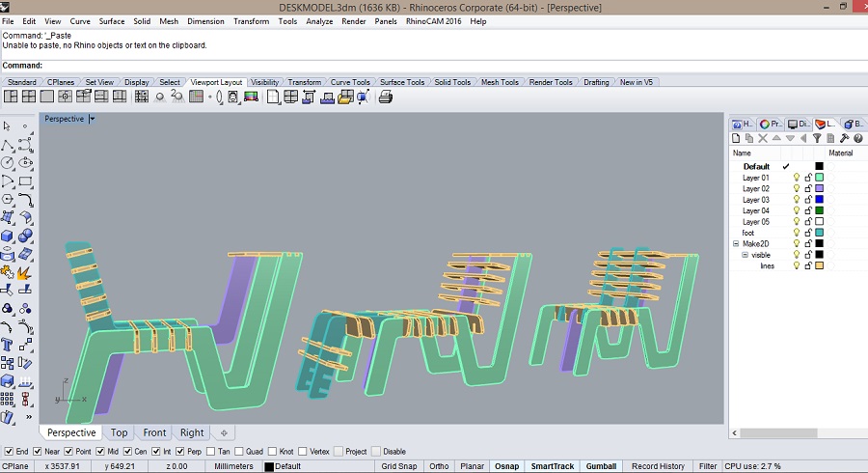Viewport: 868px width, 473px height.
Task: Enable the Tan osnap checkbox
Action: pos(210,452)
